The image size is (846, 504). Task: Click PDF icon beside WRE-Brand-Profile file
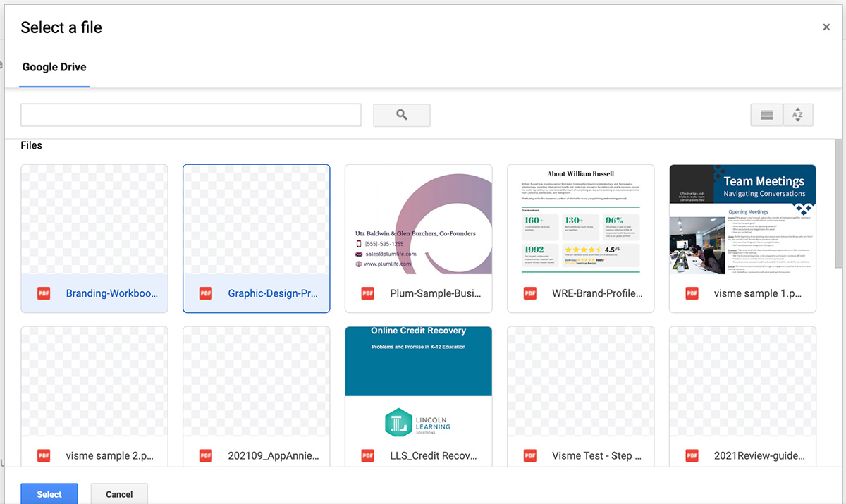[x=530, y=293]
